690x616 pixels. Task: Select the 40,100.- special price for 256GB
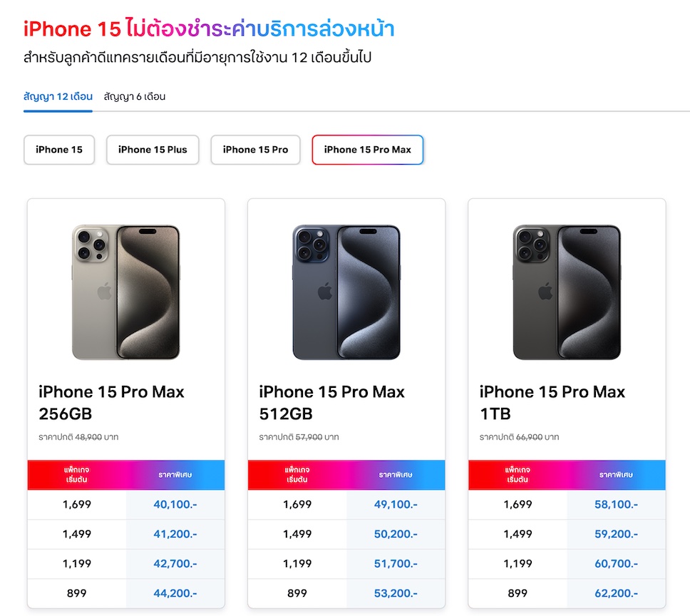click(x=175, y=505)
